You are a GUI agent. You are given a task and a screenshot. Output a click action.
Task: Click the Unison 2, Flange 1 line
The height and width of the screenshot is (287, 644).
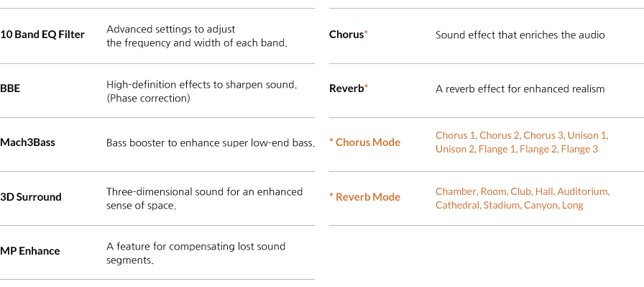click(x=517, y=149)
